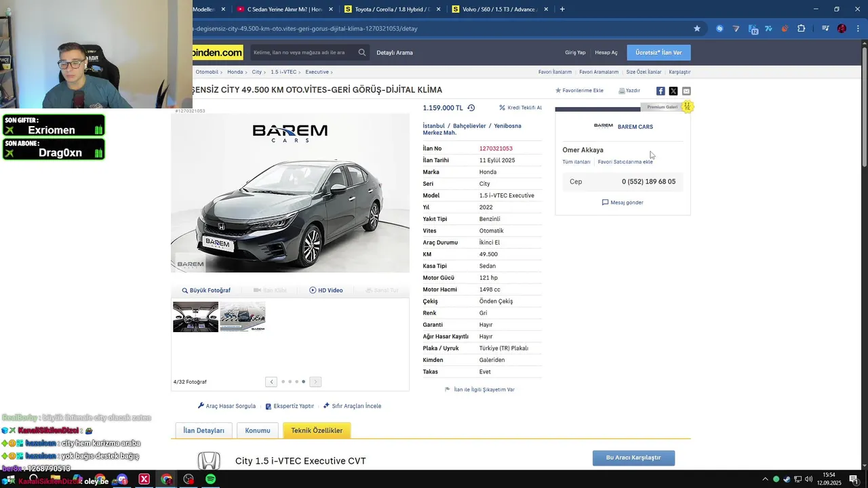Show previous photo with left arrow
The height and width of the screenshot is (488, 868).
click(271, 382)
